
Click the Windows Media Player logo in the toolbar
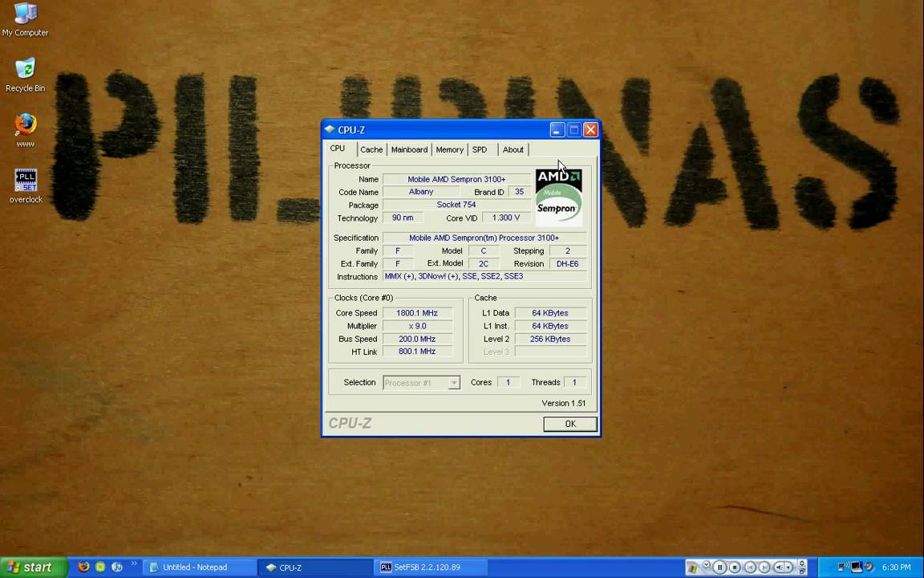692,568
